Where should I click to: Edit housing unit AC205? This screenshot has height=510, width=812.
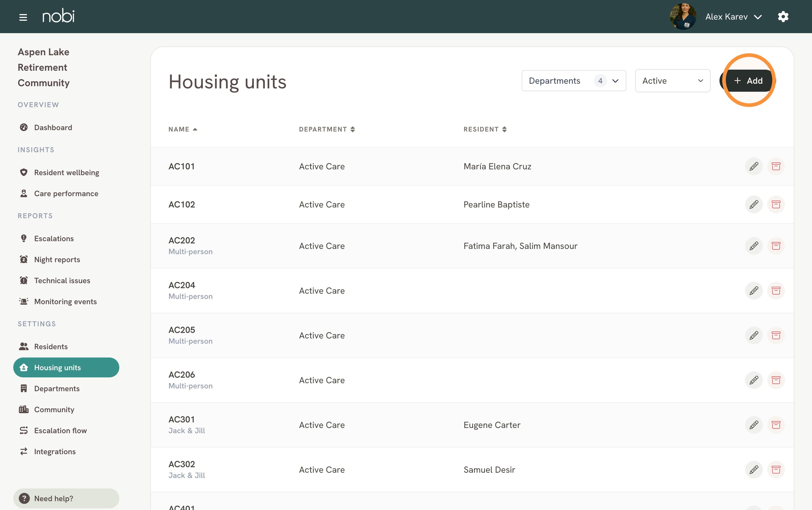(754, 335)
